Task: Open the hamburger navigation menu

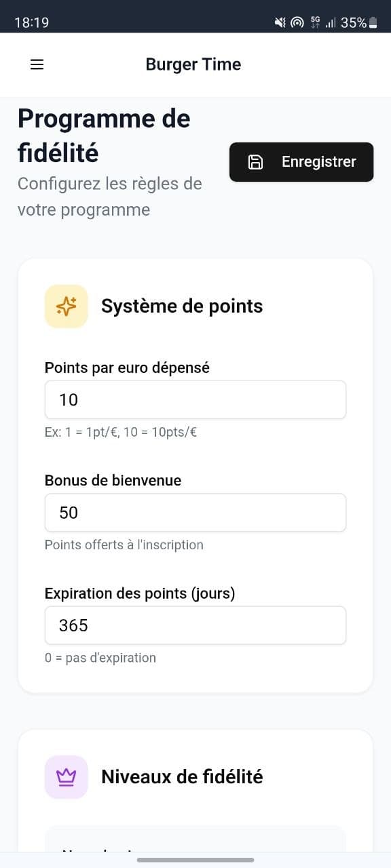Action: [x=36, y=64]
